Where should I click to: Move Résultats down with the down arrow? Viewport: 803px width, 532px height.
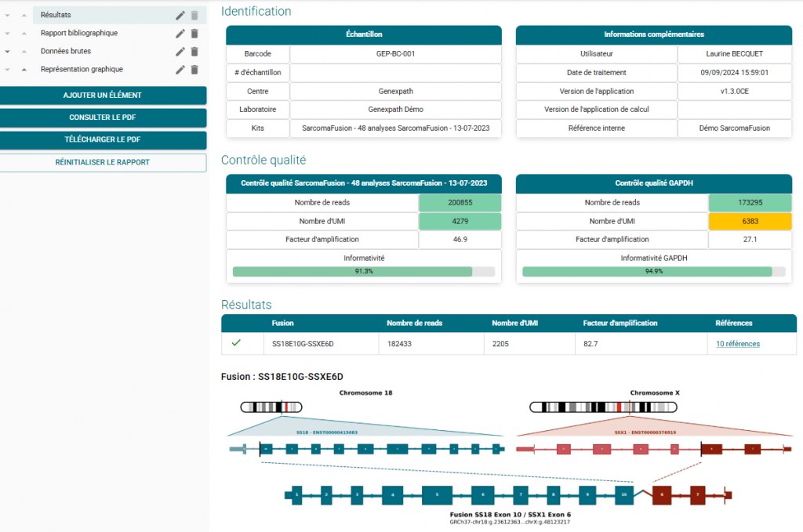coord(7,14)
